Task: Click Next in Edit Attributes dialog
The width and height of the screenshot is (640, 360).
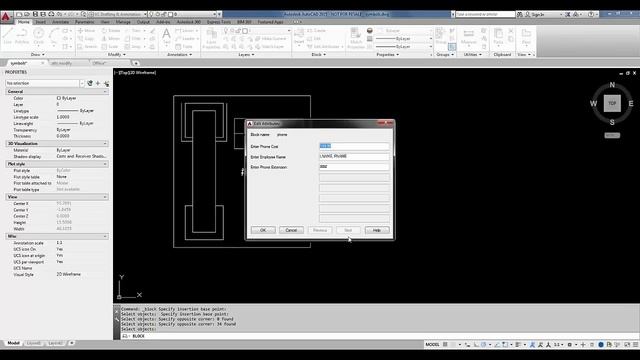Action: tap(348, 230)
